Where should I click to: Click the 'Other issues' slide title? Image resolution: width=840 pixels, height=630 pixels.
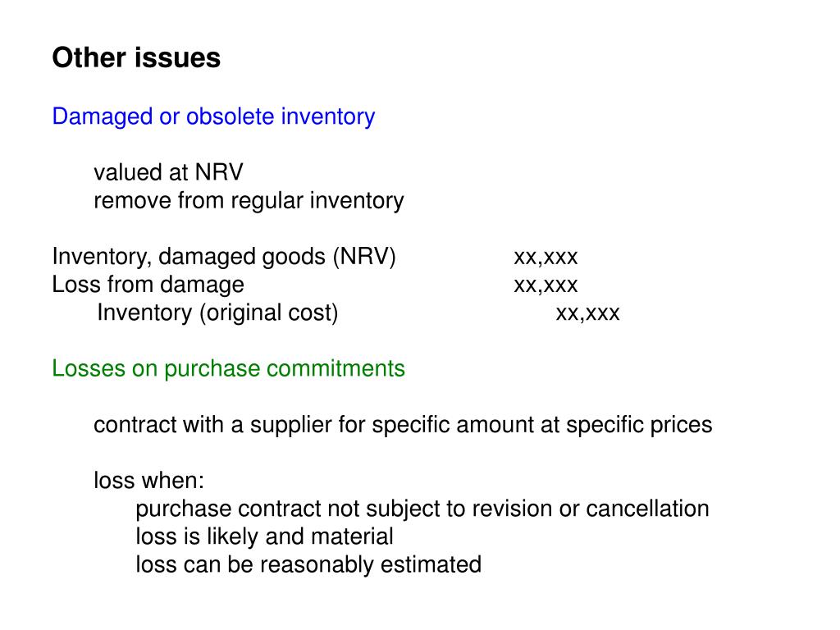(x=136, y=57)
